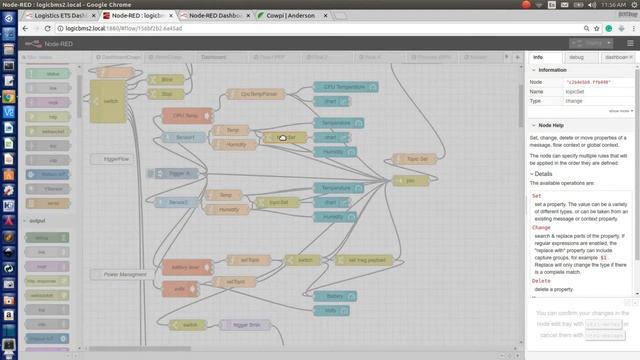Select the Sensor2 node on canvas

point(177,202)
